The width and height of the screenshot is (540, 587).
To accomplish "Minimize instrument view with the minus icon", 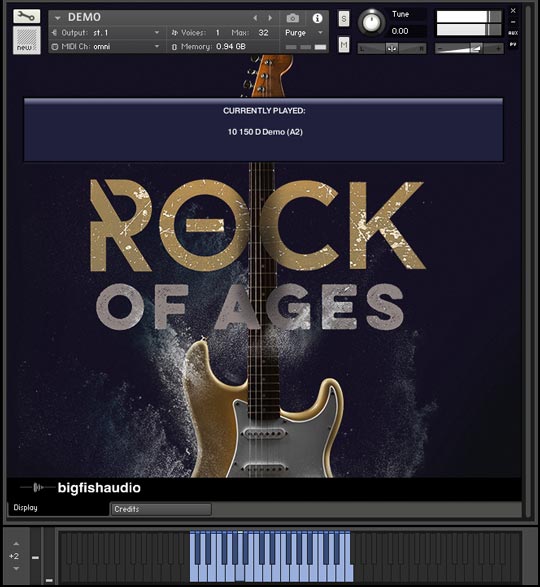I will click(513, 22).
